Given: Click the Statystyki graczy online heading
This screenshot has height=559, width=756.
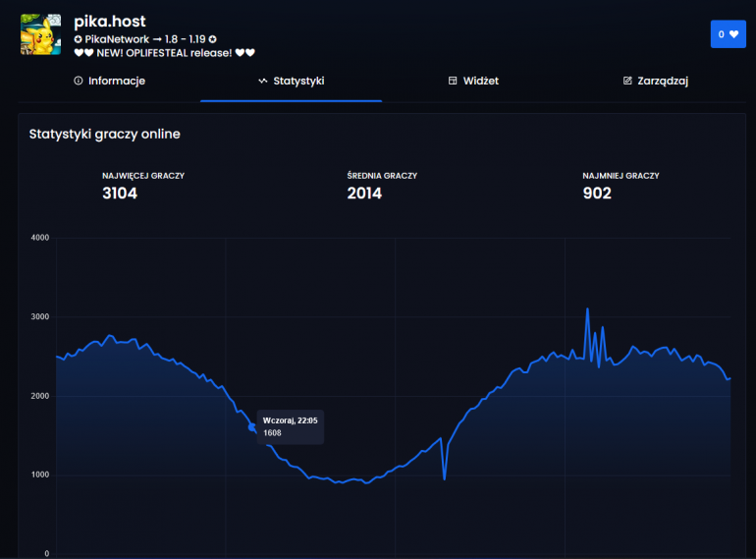Looking at the screenshot, I should tap(105, 134).
